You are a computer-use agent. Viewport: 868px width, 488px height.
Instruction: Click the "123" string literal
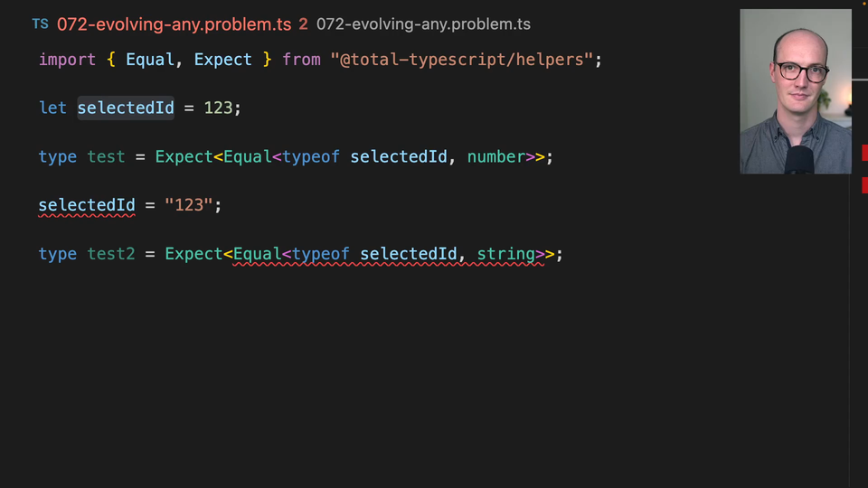[x=188, y=206]
